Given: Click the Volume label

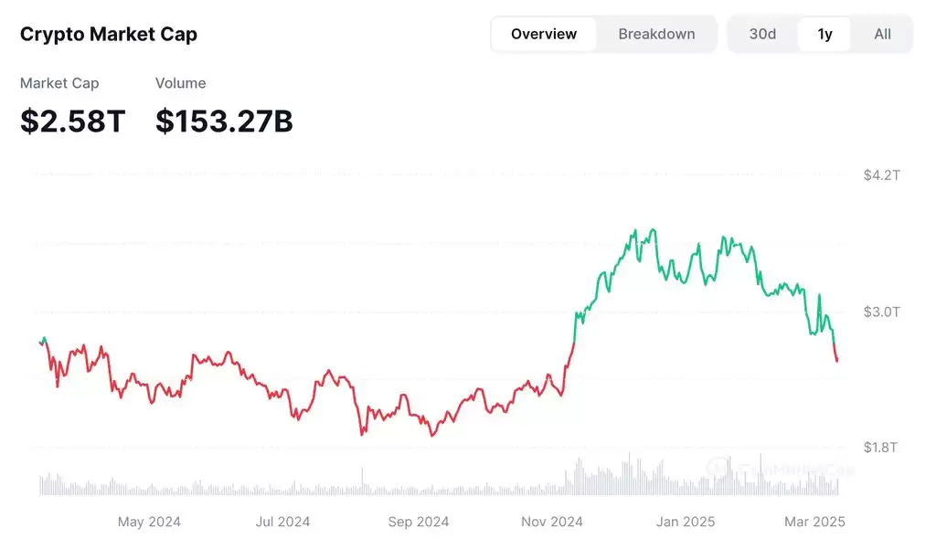Looking at the screenshot, I should [180, 83].
